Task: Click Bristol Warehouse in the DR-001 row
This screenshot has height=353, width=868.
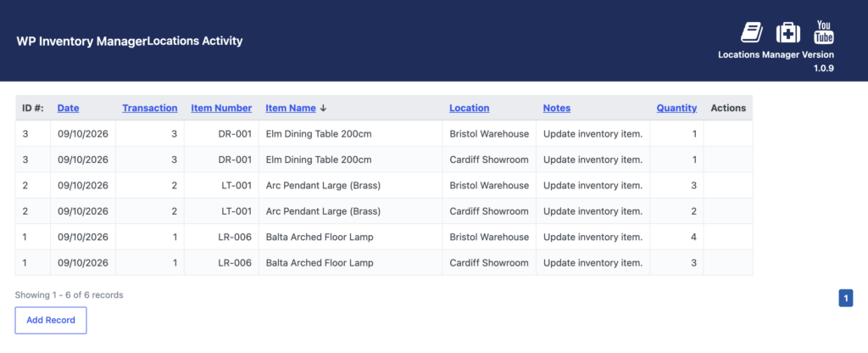Action: coord(489,133)
